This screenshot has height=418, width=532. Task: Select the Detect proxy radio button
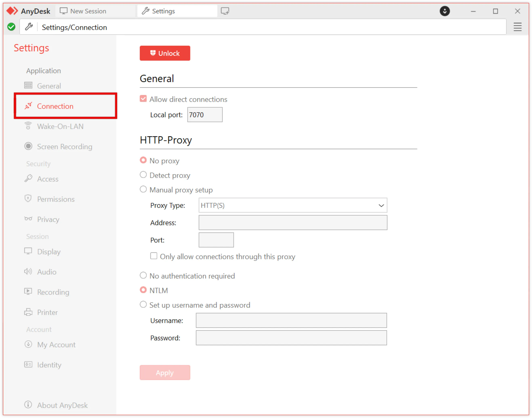coord(143,175)
